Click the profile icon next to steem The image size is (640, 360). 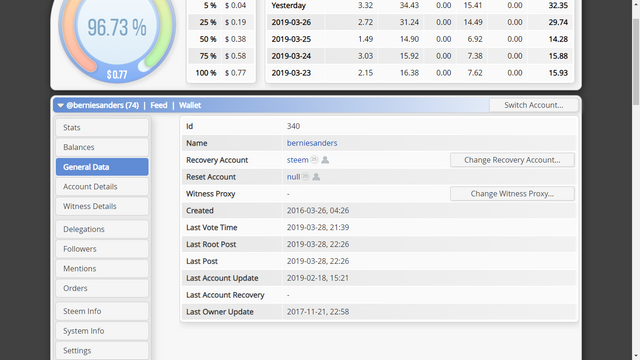point(325,160)
